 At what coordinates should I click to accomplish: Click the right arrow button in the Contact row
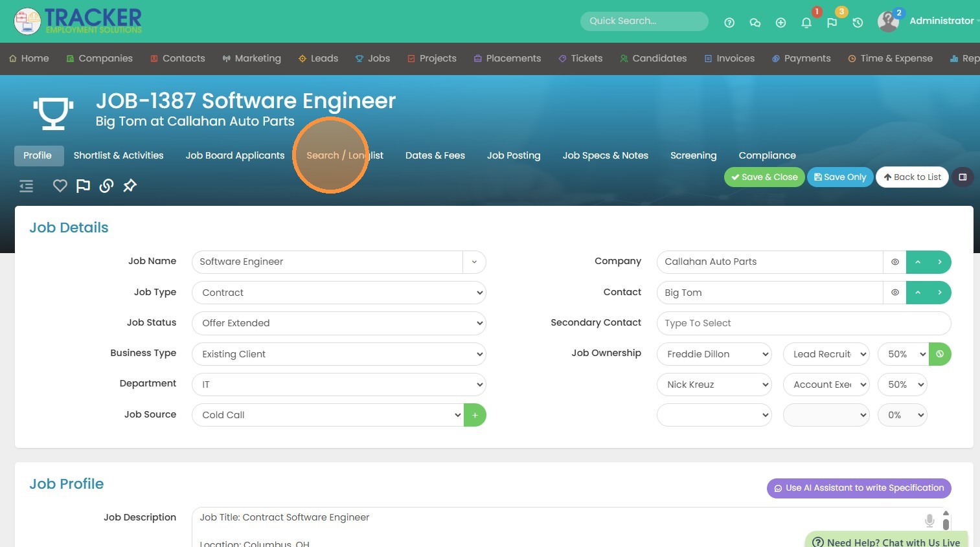[x=940, y=293]
